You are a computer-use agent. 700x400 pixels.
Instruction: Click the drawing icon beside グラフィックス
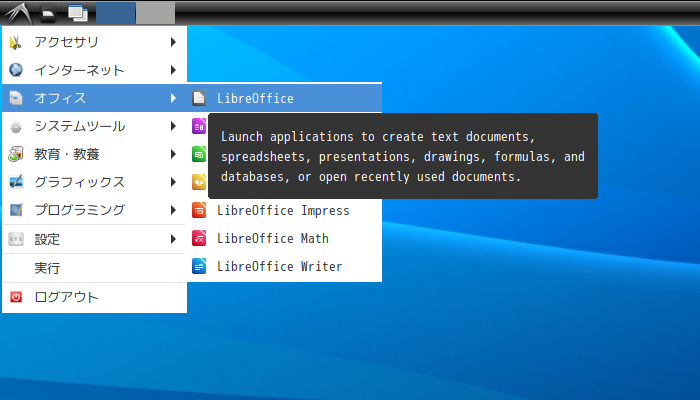(16, 182)
